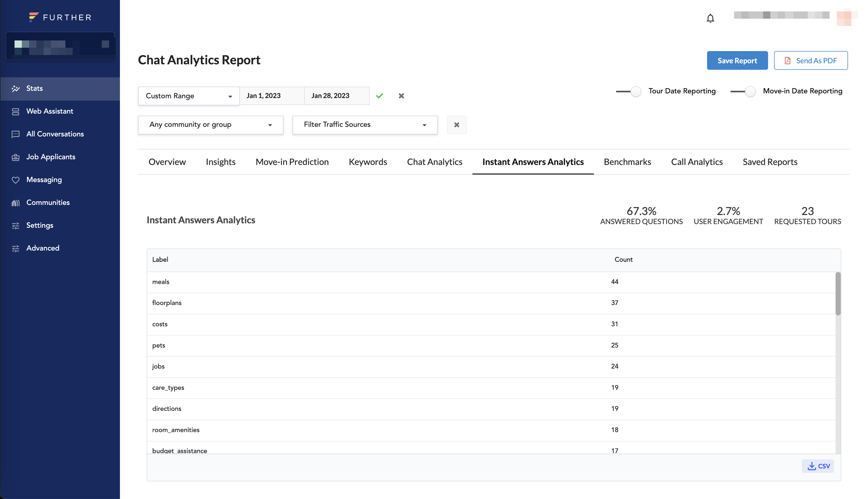Select the Instant Answers Analytics tab
The height and width of the screenshot is (499, 868).
pos(533,162)
